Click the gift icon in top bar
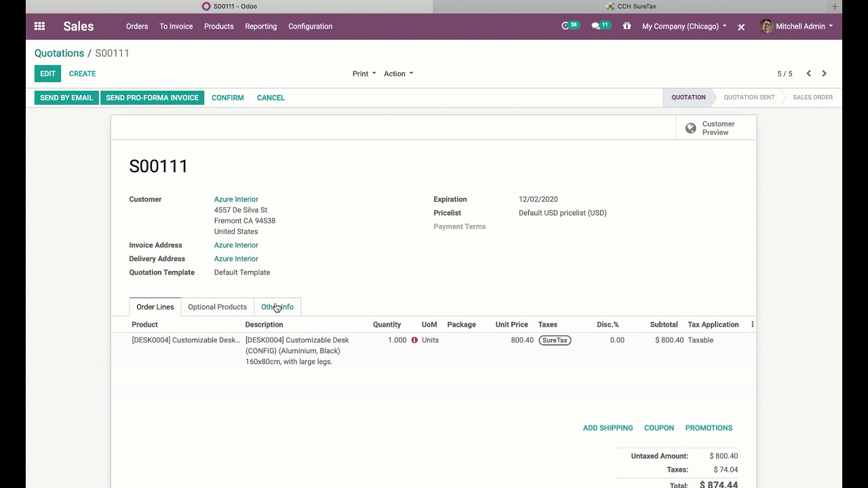The height and width of the screenshot is (488, 868). [627, 26]
